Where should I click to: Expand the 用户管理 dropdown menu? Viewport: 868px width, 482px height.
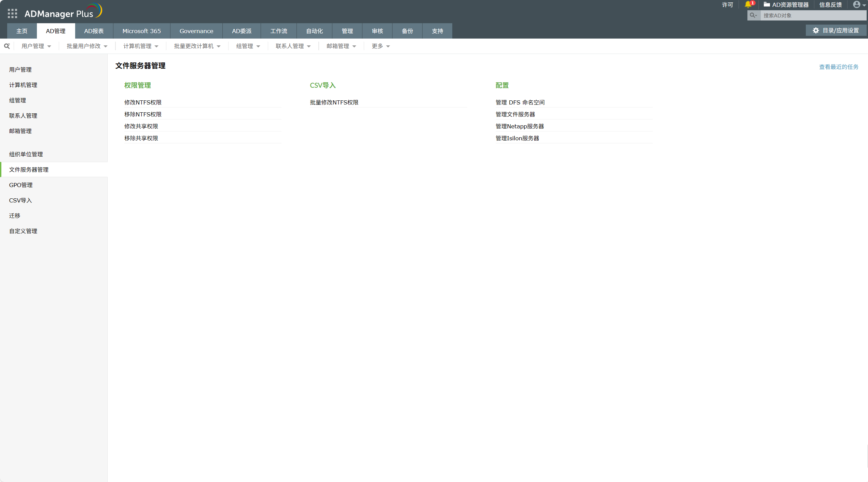click(x=36, y=46)
